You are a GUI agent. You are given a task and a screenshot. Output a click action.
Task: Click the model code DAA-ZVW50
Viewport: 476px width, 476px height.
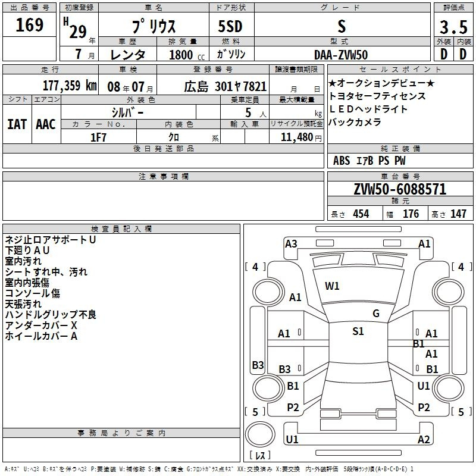pos(341,55)
